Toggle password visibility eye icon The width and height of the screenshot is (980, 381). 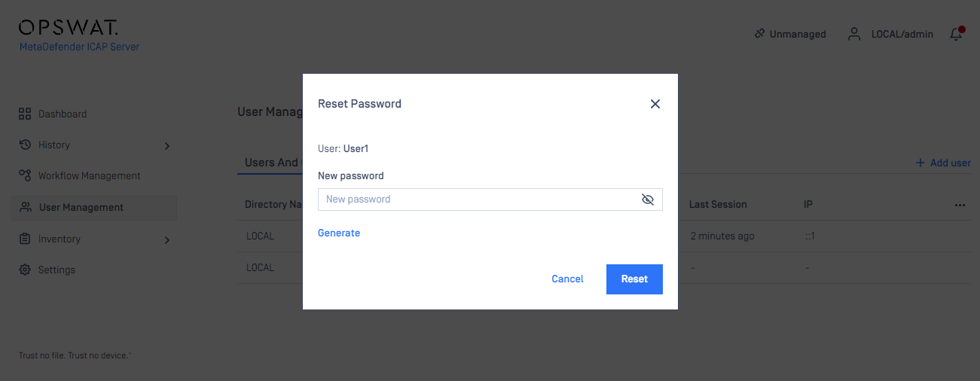pyautogui.click(x=647, y=200)
